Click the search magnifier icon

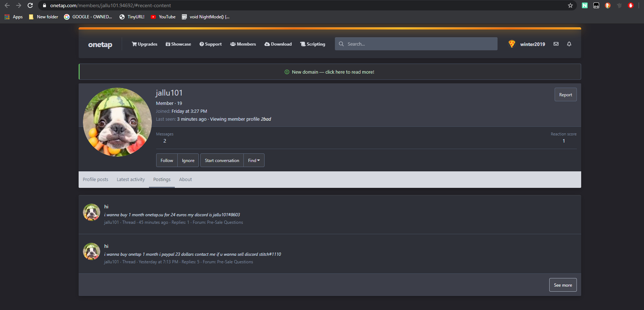[x=341, y=44]
